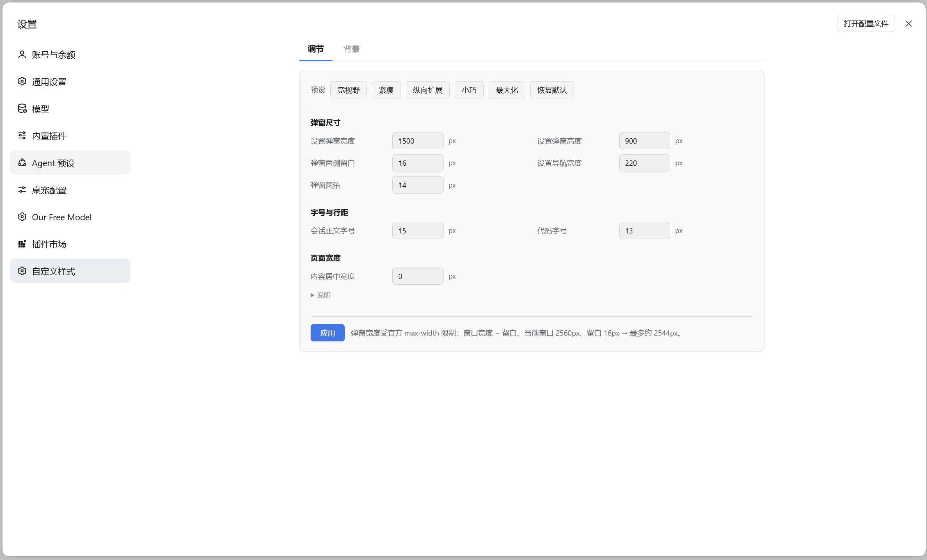The height and width of the screenshot is (560, 927).
Task: Click the database icon beside 模型
Action: [x=22, y=109]
